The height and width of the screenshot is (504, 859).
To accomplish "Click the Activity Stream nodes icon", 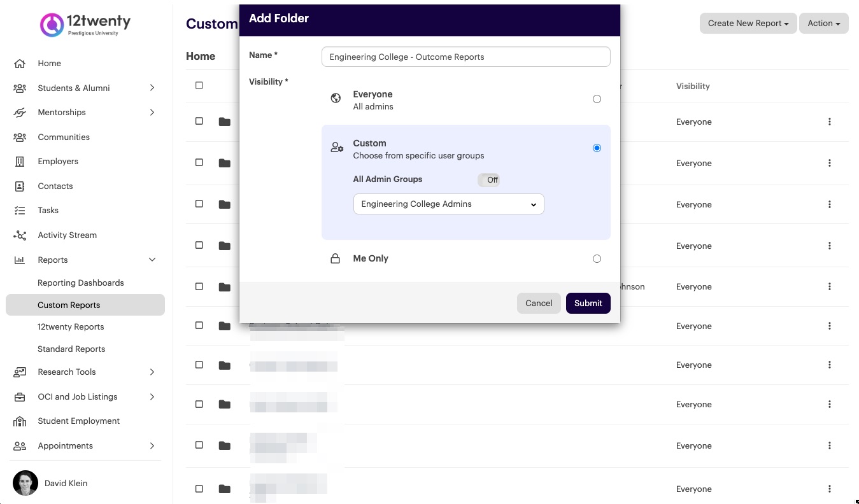I will point(20,235).
